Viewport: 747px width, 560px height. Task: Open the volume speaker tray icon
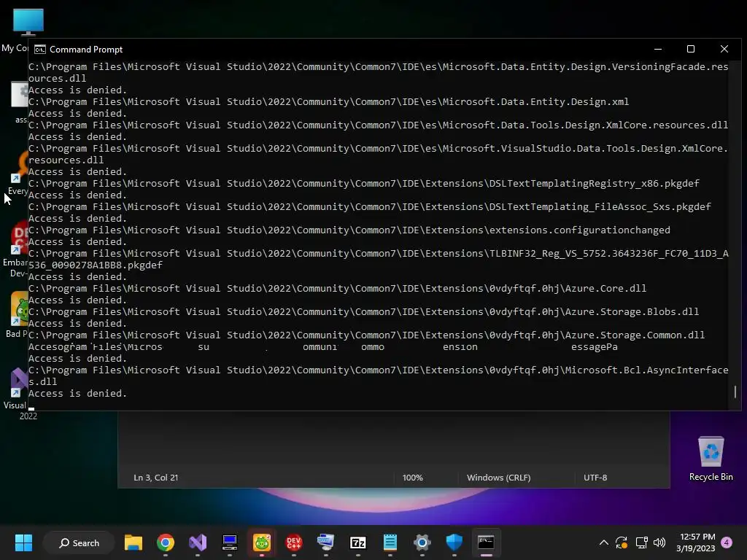click(x=659, y=542)
